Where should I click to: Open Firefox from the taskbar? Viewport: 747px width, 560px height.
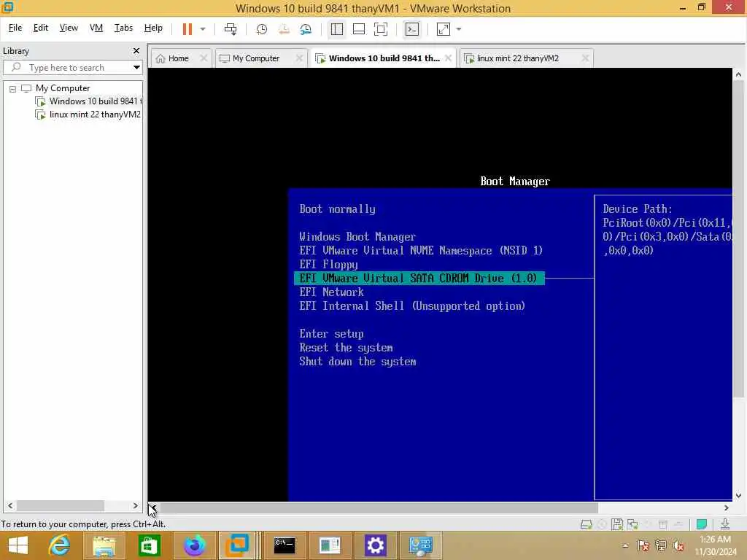194,545
